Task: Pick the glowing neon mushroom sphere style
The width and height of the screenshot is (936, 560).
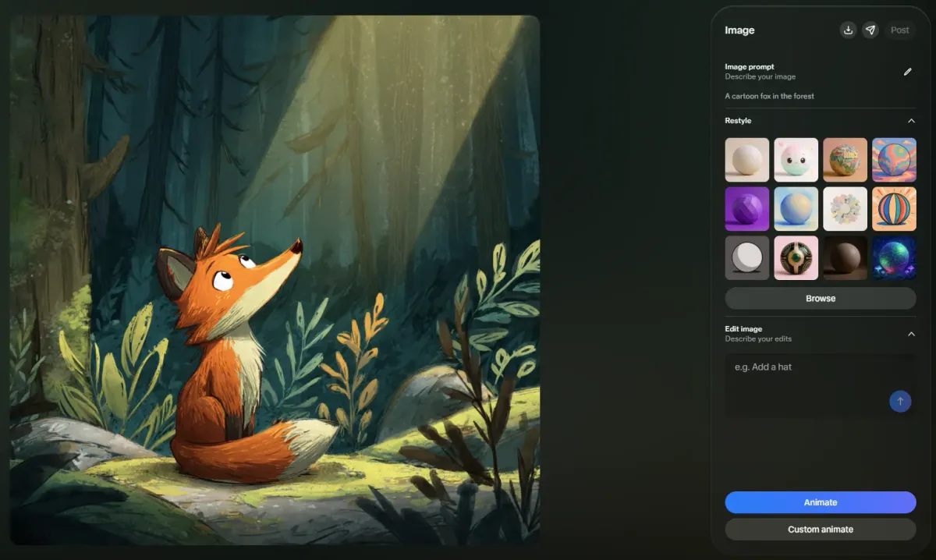Action: [x=894, y=258]
